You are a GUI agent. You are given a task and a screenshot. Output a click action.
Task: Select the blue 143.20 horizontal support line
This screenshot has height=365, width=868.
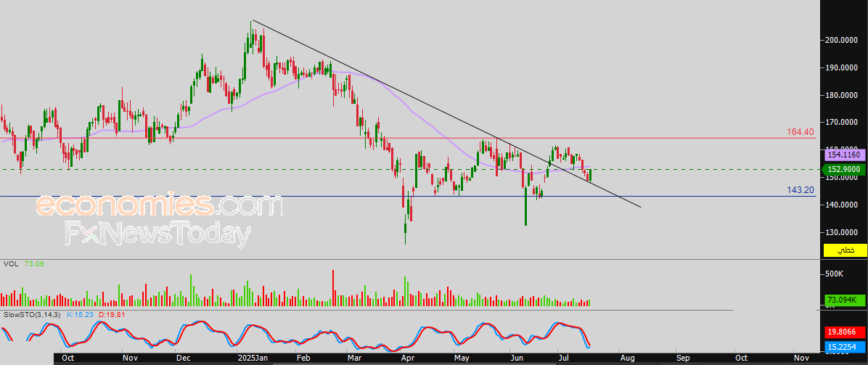(x=408, y=196)
